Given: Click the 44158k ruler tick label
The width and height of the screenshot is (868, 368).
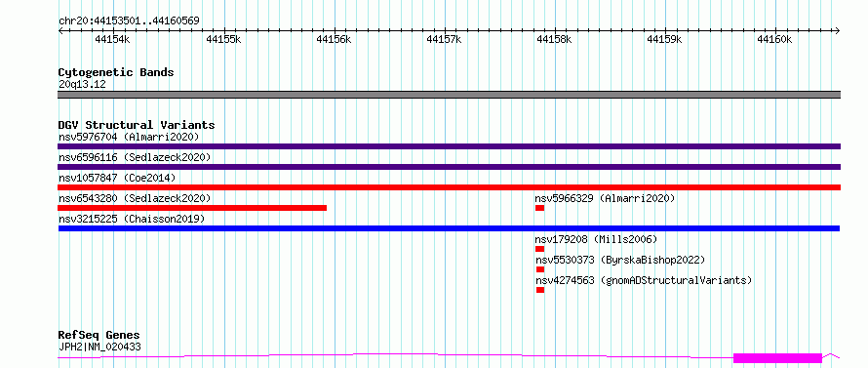Looking at the screenshot, I should pos(554,39).
